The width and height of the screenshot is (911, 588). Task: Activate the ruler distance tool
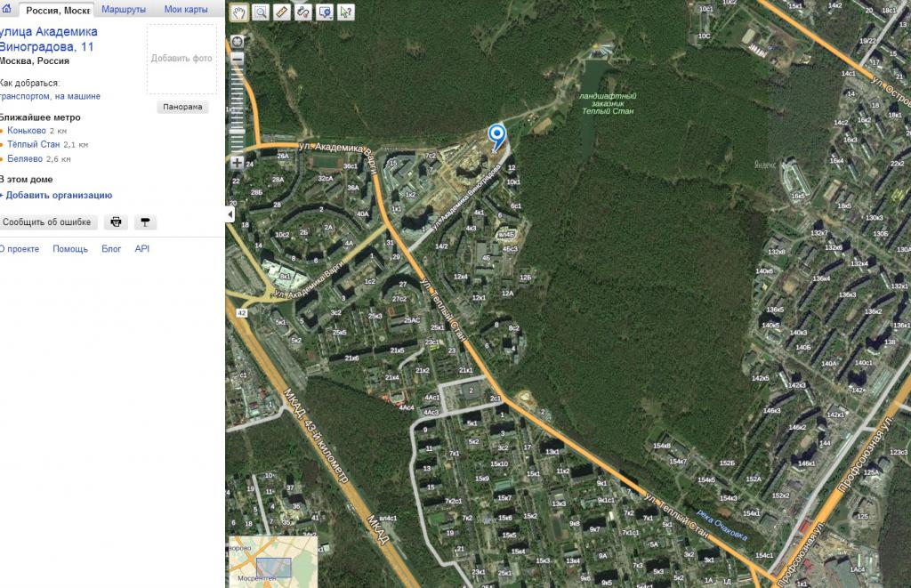282,12
